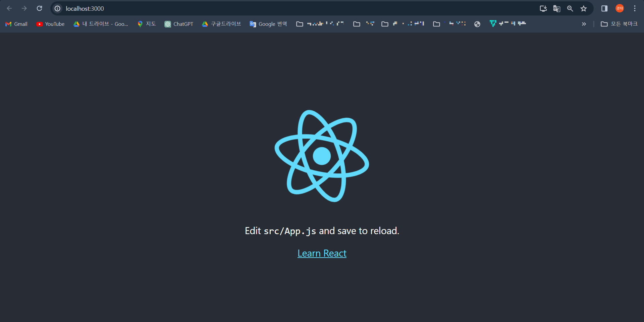Install app icon in the address bar
Viewport: 644px width, 322px height.
pyautogui.click(x=543, y=8)
